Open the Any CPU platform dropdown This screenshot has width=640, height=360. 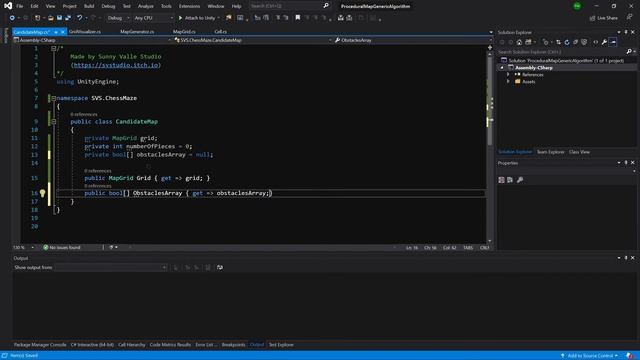click(153, 18)
